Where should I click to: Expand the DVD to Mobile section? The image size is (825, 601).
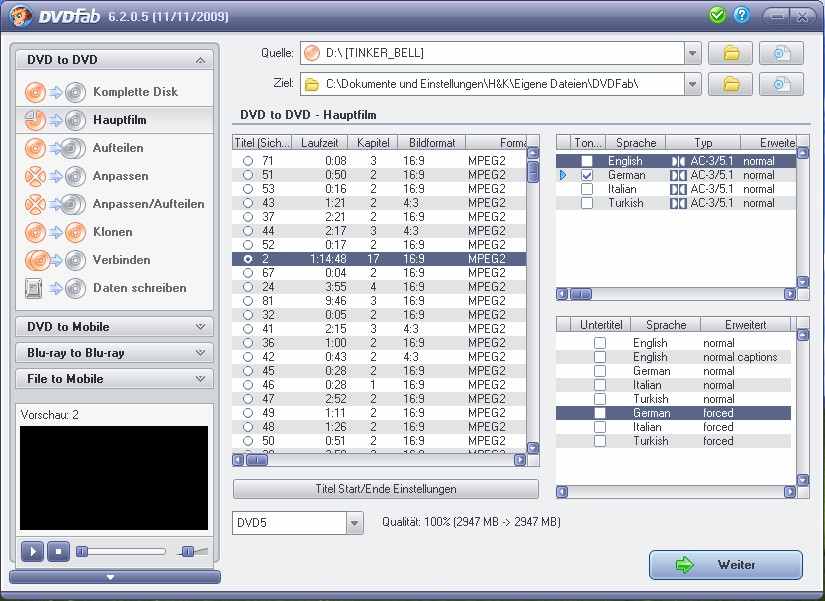pyautogui.click(x=114, y=327)
